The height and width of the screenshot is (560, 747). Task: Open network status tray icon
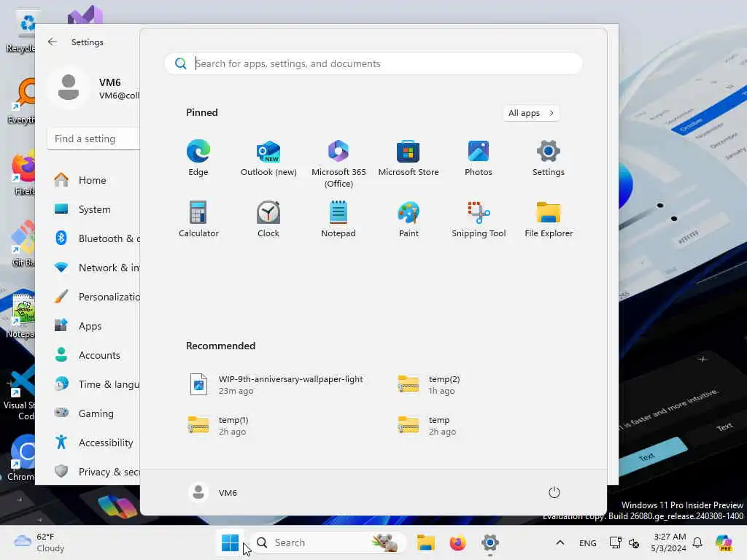click(x=615, y=542)
